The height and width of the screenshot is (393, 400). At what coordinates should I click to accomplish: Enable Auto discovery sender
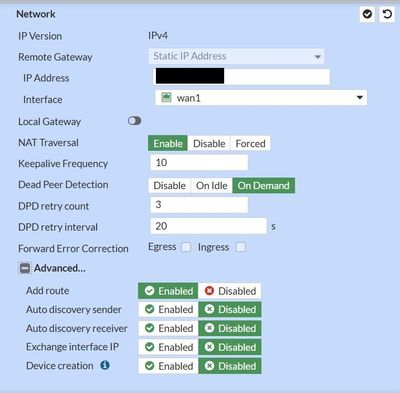(x=168, y=310)
